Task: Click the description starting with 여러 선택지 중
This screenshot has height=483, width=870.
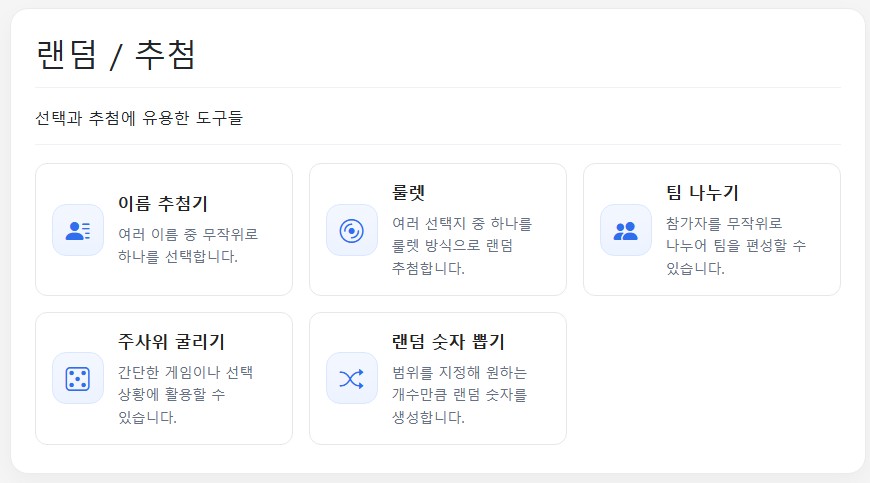Action: [462, 244]
